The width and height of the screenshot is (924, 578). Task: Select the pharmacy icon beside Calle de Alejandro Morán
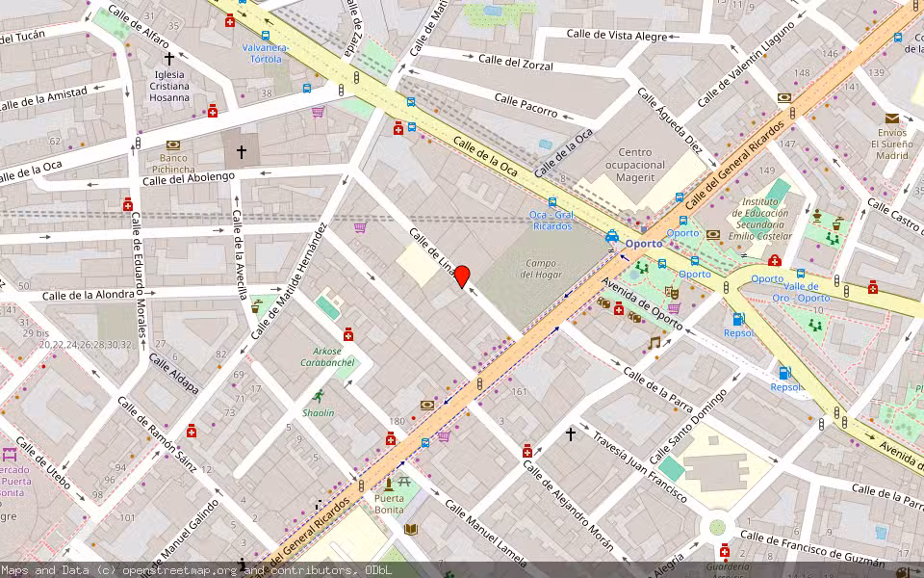point(527,451)
